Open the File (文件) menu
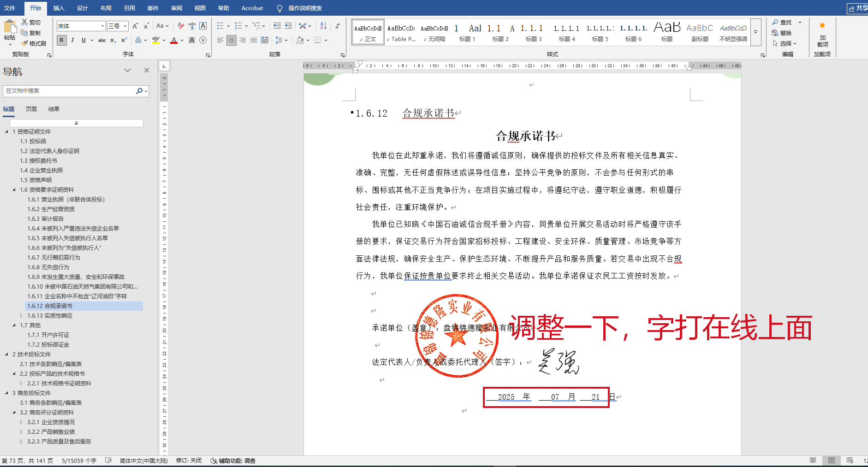Screen dimensions: 868x467 coord(10,8)
